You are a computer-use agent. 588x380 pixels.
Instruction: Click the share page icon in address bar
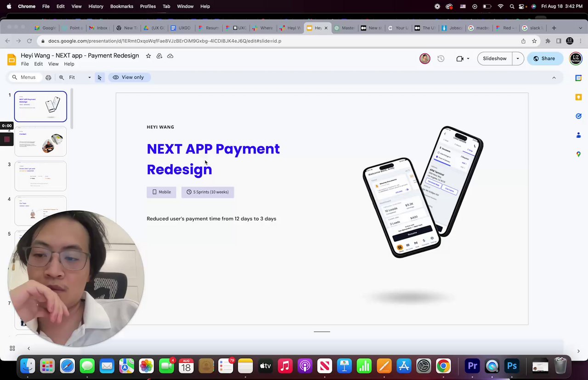pos(523,41)
